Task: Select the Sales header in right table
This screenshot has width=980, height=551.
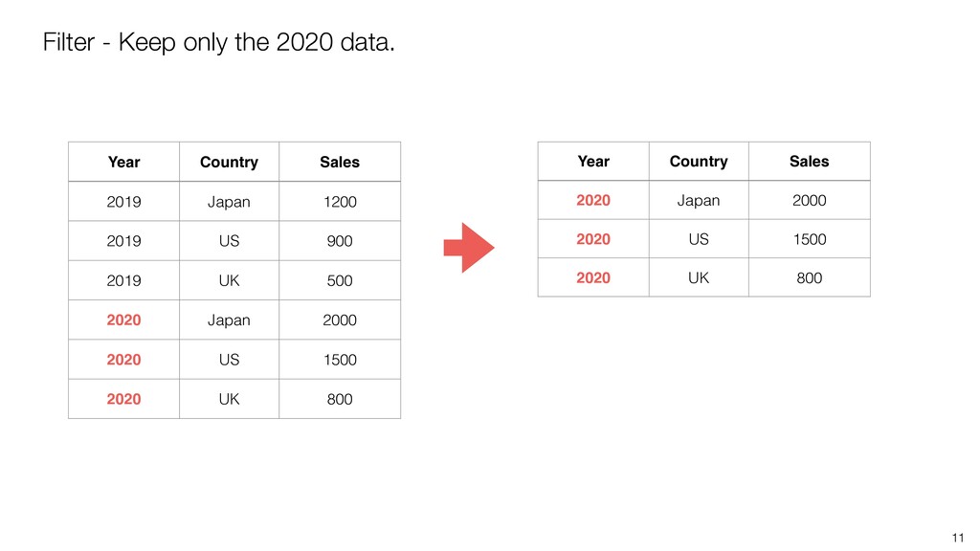Action: (x=809, y=161)
